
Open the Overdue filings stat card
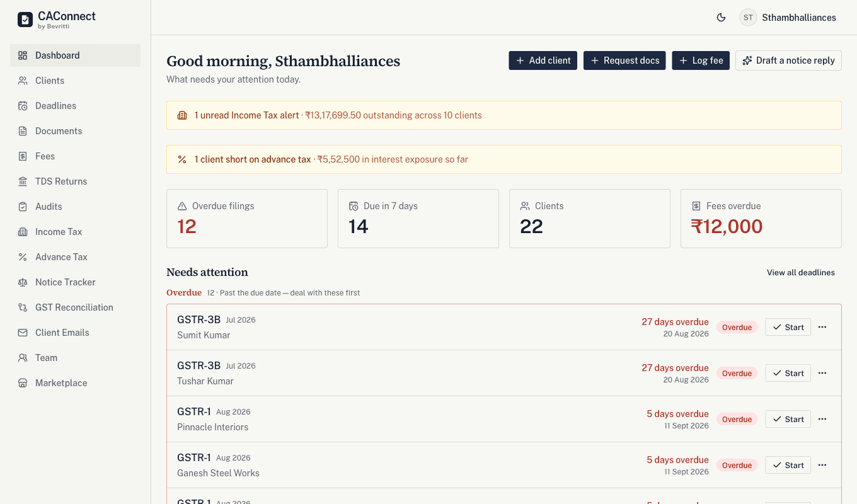pos(247,219)
